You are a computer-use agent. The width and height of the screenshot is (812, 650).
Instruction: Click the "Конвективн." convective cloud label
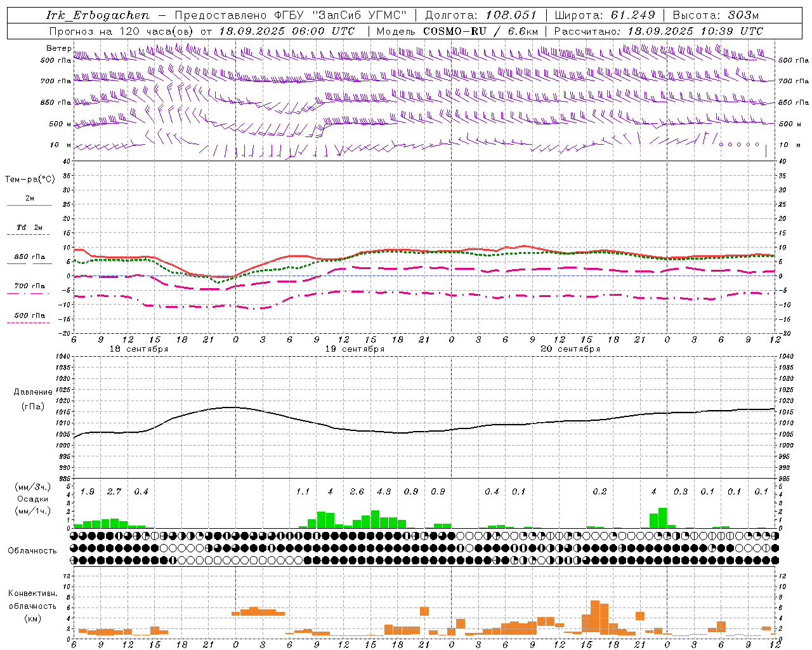coord(32,594)
